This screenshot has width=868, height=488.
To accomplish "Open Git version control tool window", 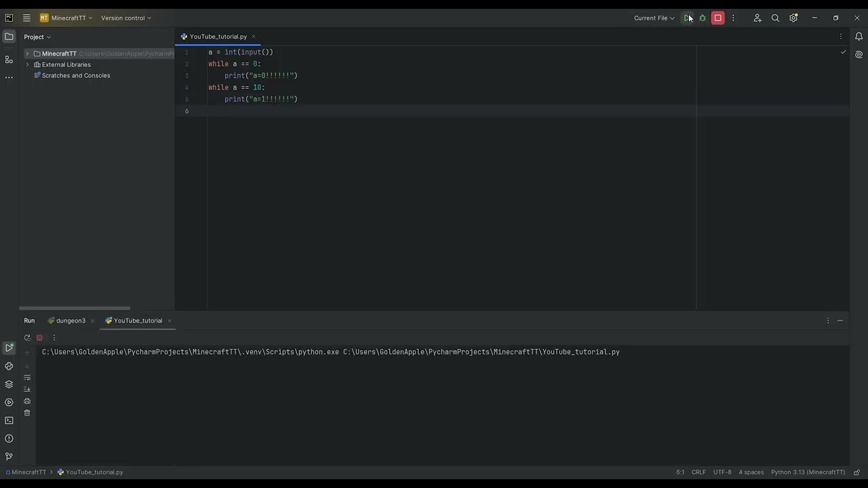I will pyautogui.click(x=9, y=457).
